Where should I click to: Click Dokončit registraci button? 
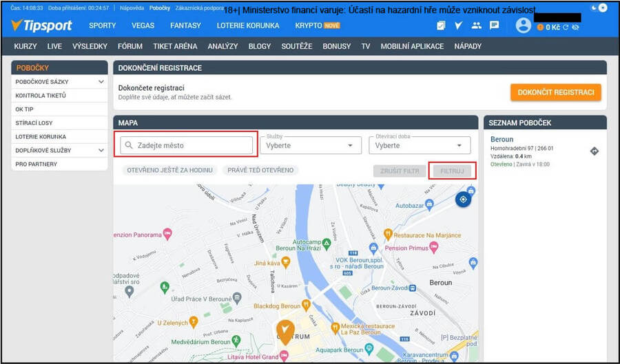[555, 92]
